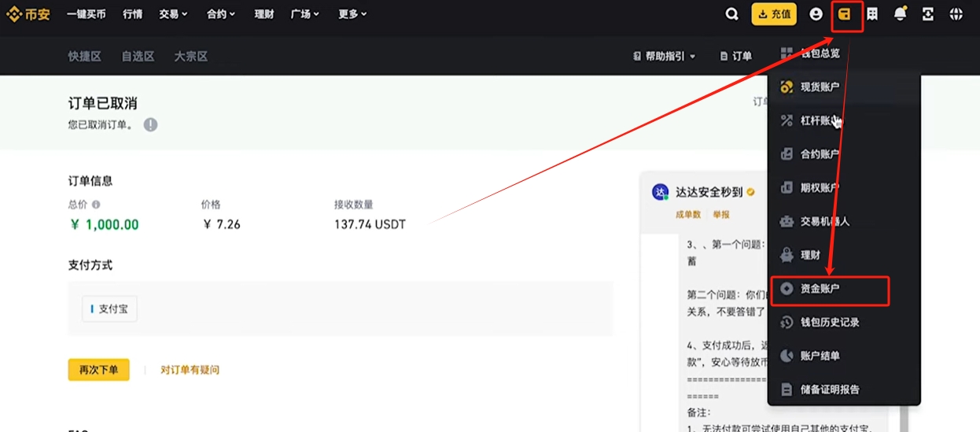The width and height of the screenshot is (980, 432).
Task: Select 合约账户 from wallet menu
Action: (844, 154)
